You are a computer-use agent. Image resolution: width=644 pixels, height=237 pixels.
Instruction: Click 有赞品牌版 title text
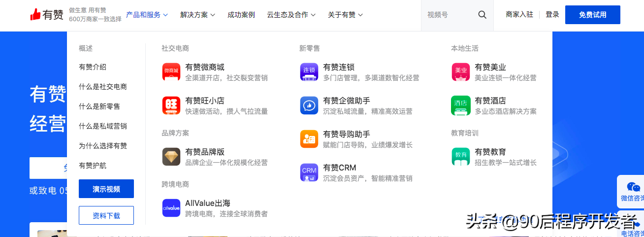205,152
